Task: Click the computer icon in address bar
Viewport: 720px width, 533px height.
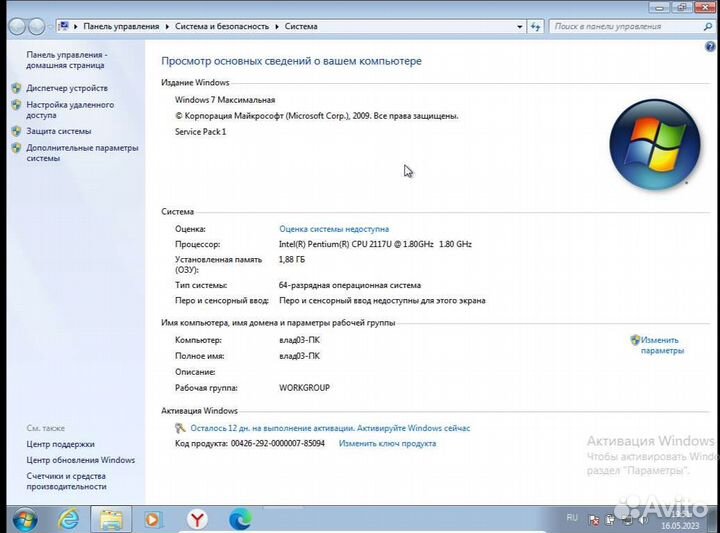Action: (x=64, y=26)
